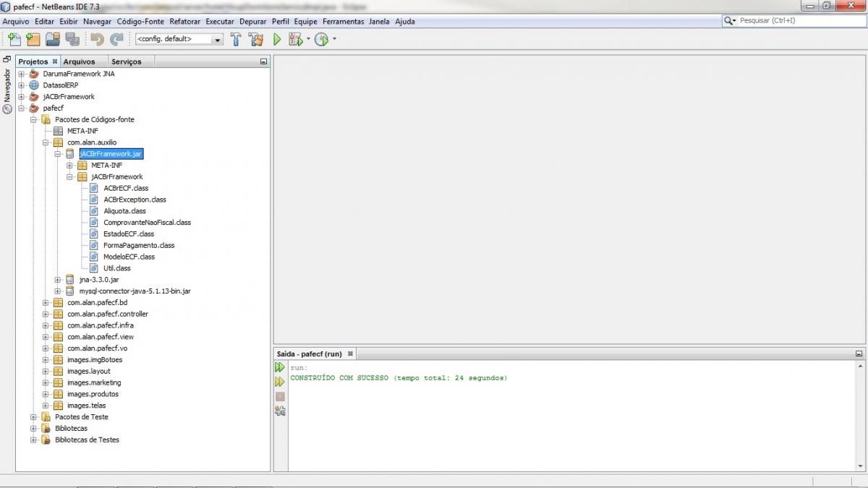The image size is (868, 488).
Task: Expand the Bibliotecas node
Action: click(33, 429)
